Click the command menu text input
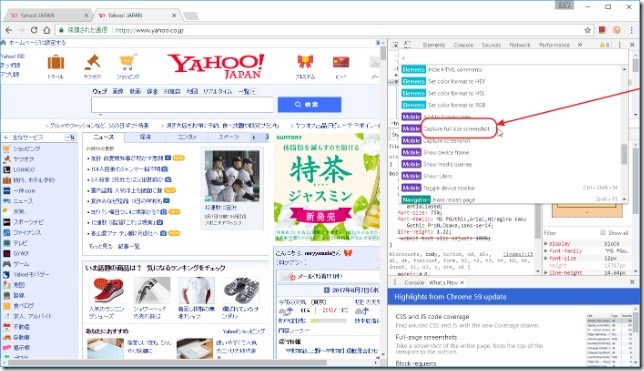This screenshot has height=371, width=644. pyautogui.click(x=513, y=58)
